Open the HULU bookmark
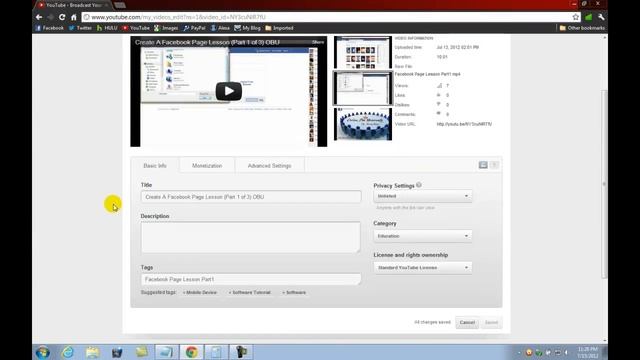Image resolution: width=640 pixels, height=360 pixels. pos(107,28)
